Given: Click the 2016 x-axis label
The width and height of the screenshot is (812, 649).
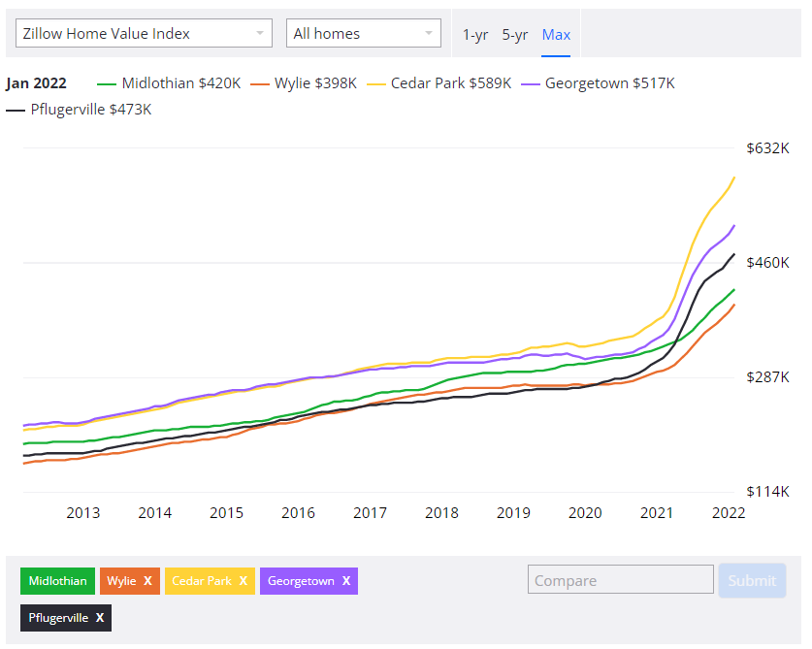Looking at the screenshot, I should pyautogui.click(x=298, y=513).
